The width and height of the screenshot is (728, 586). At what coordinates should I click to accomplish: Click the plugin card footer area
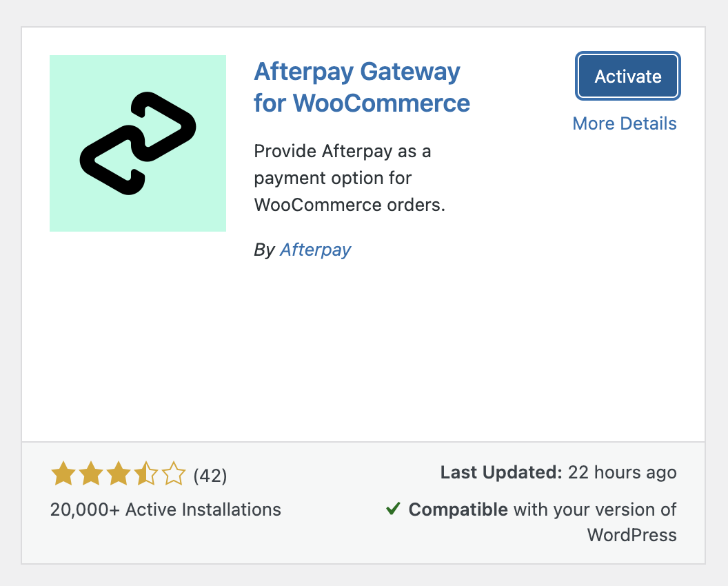(x=364, y=501)
